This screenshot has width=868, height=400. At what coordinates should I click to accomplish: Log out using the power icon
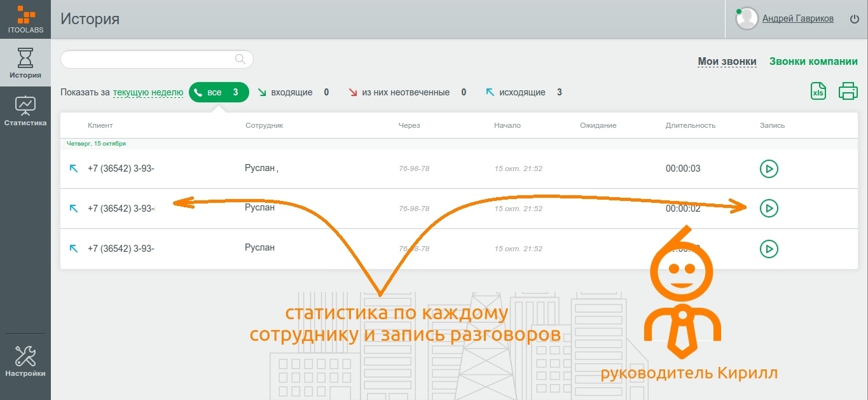click(854, 18)
